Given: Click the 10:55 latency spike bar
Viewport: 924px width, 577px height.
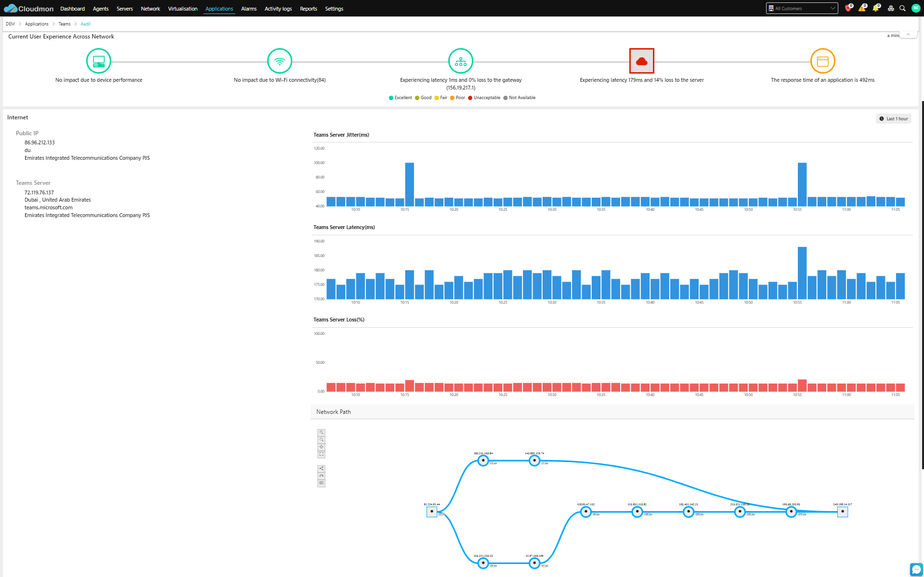Looking at the screenshot, I should [x=802, y=273].
